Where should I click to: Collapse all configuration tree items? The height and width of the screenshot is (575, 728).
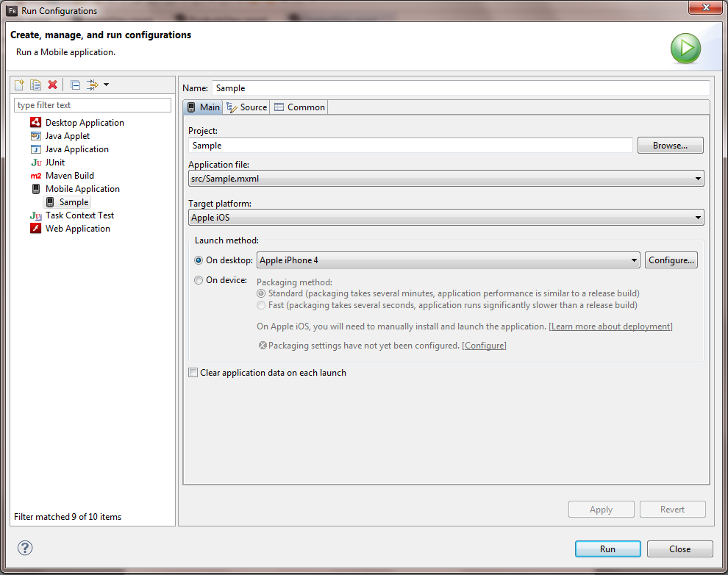(75, 85)
